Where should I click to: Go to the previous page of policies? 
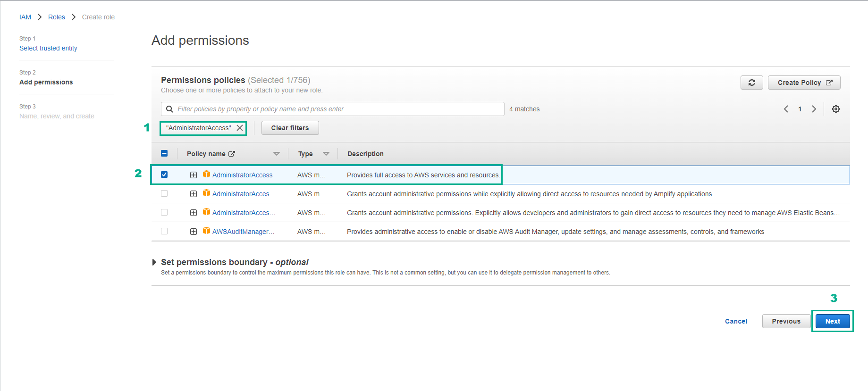pyautogui.click(x=786, y=109)
